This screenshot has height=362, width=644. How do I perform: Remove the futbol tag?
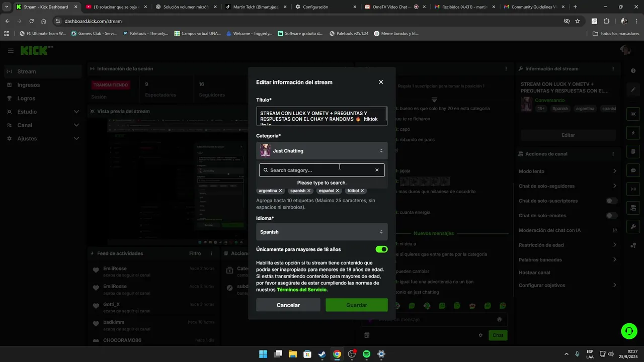click(x=362, y=191)
